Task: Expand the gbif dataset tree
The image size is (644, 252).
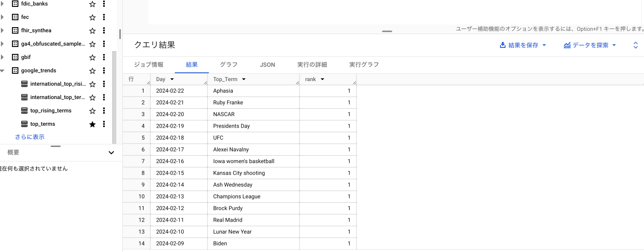Action: coord(2,57)
